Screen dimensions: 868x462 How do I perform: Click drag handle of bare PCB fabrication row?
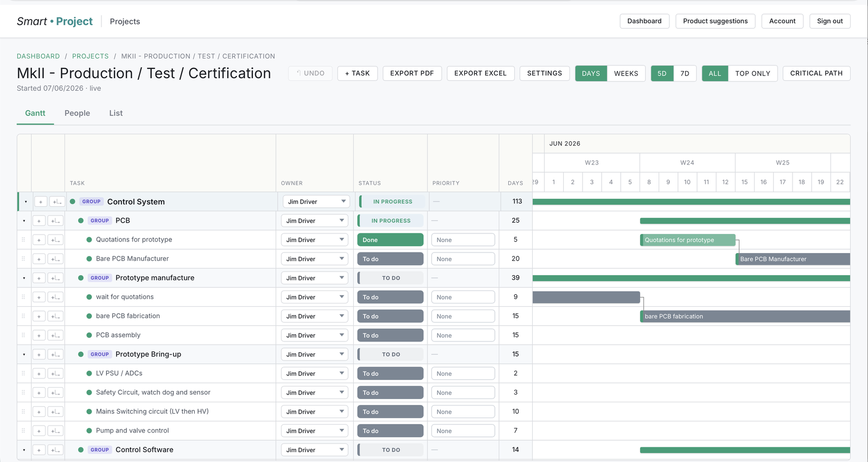pyautogui.click(x=23, y=316)
